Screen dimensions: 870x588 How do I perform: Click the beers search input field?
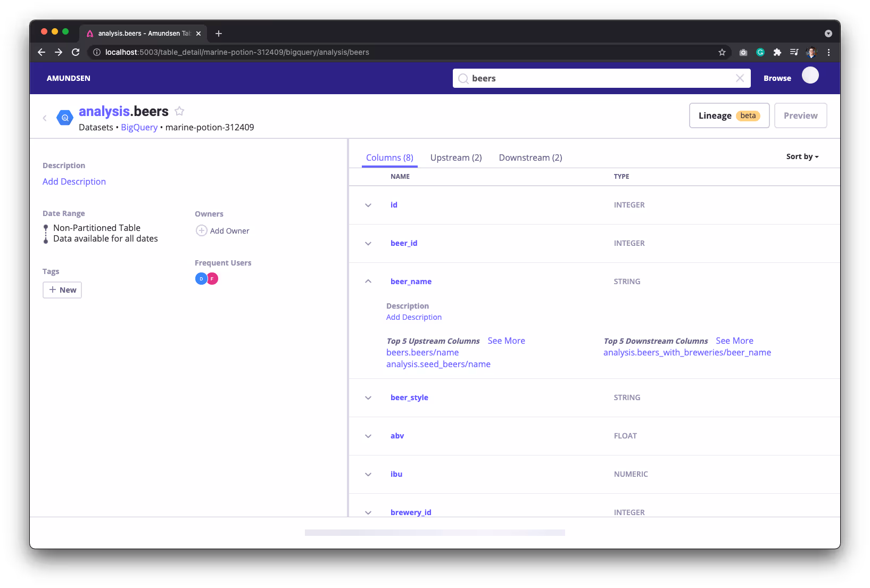click(x=601, y=78)
